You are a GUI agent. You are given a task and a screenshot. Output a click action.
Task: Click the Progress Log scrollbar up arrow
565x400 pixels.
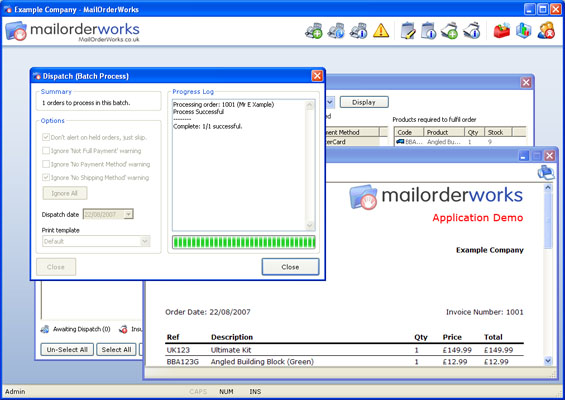(x=310, y=105)
